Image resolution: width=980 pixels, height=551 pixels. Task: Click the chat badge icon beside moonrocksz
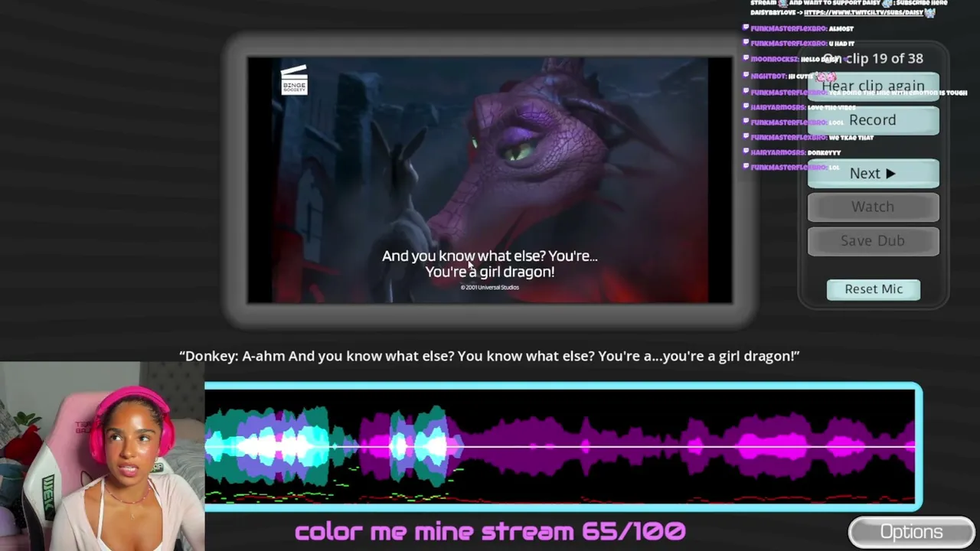point(746,59)
